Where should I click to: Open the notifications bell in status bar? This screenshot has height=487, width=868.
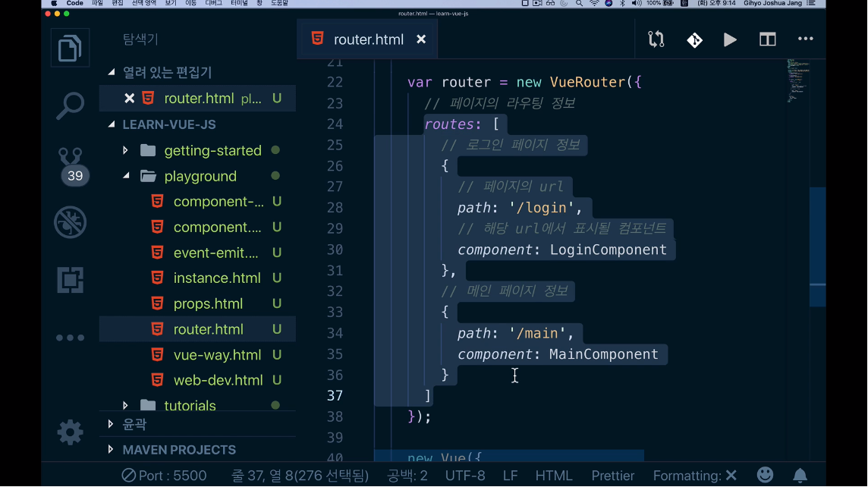800,476
